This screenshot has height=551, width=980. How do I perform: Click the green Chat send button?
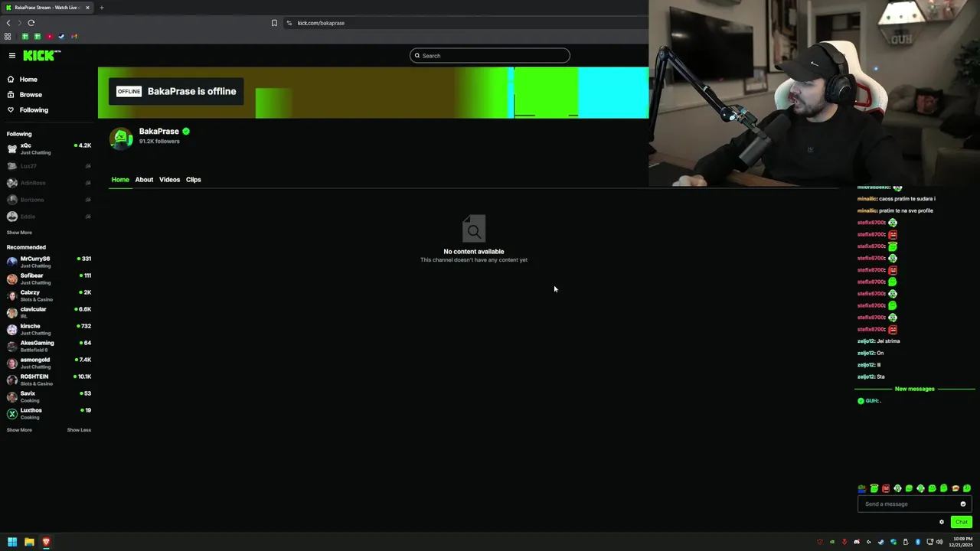tap(961, 522)
